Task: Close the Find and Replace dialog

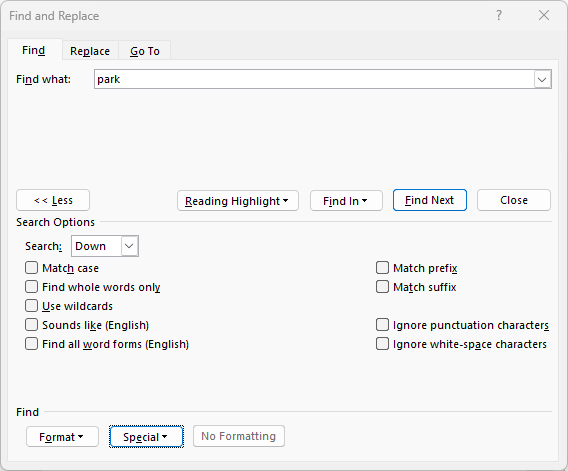Action: click(x=544, y=16)
